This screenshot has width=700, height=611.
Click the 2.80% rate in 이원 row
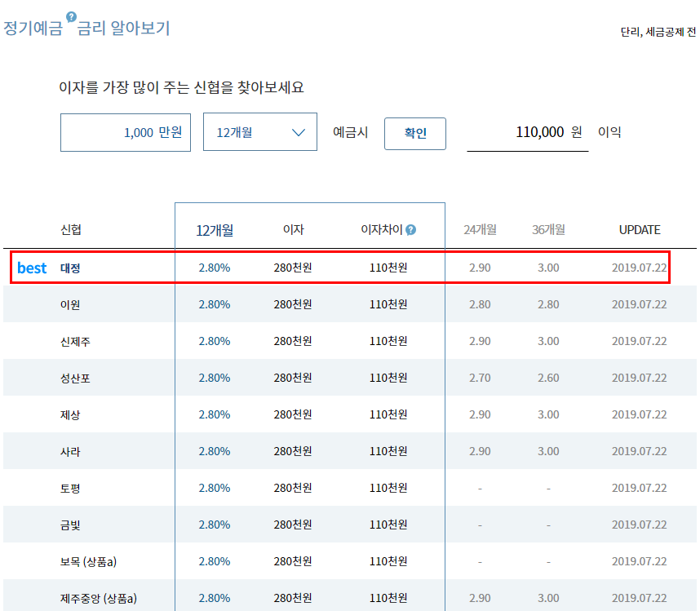215,304
